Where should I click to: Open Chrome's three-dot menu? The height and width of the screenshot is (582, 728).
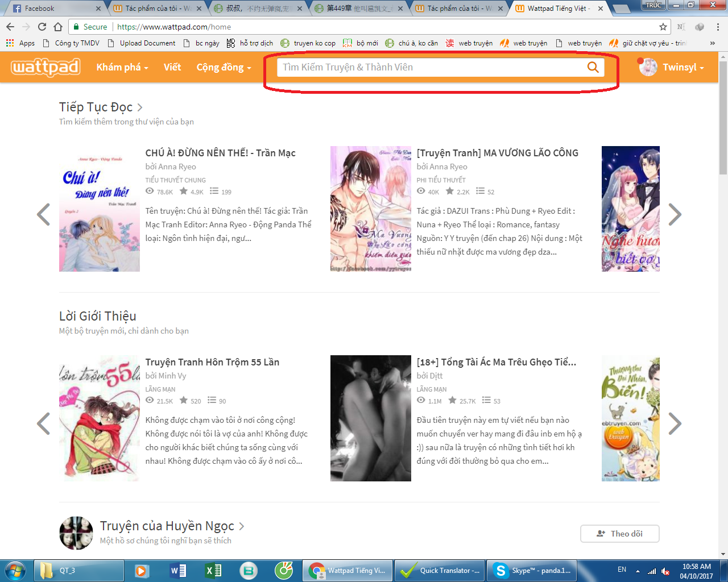718,27
